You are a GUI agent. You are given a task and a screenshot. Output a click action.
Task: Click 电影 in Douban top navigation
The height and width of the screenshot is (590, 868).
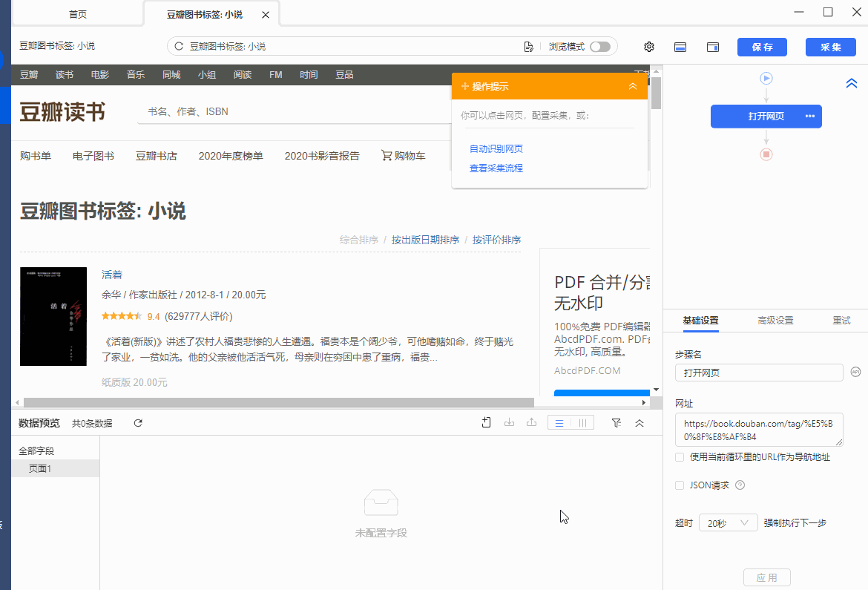pyautogui.click(x=99, y=75)
